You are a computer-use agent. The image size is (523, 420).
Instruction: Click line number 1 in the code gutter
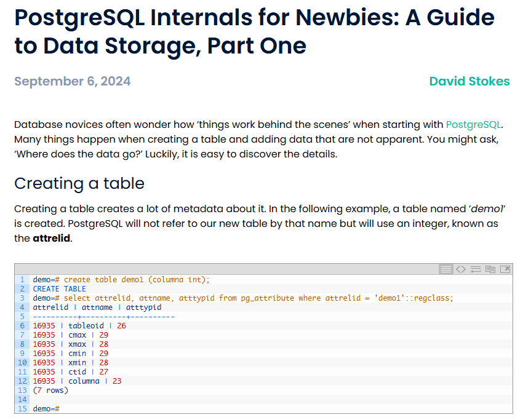pyautogui.click(x=22, y=280)
